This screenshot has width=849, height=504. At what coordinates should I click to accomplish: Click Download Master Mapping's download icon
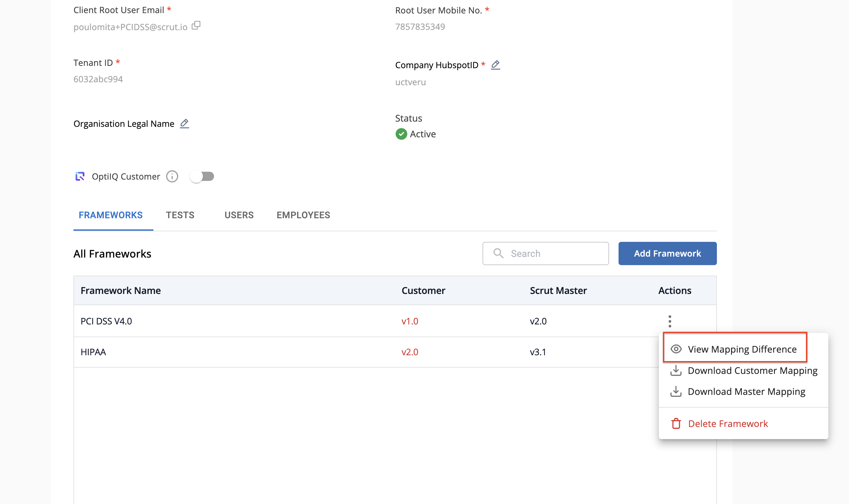(x=675, y=392)
